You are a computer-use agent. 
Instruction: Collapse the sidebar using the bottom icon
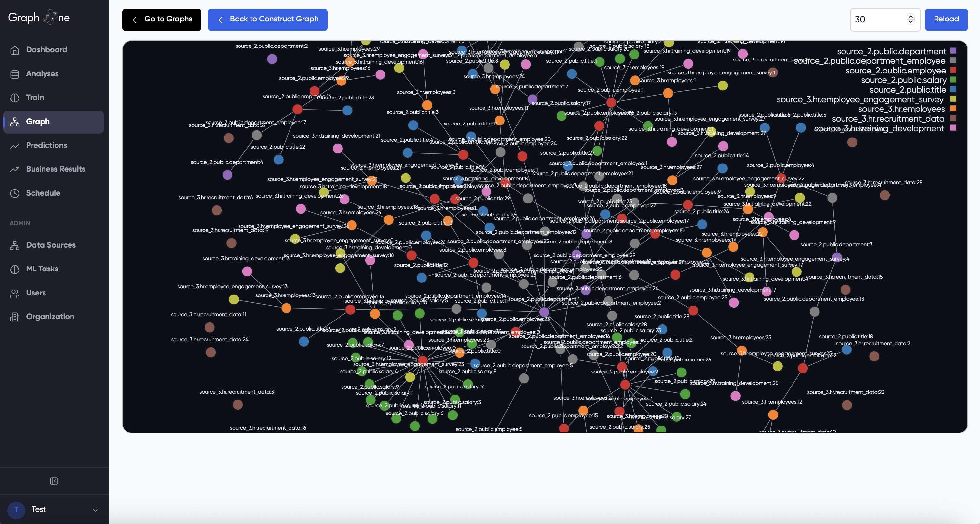coord(54,481)
